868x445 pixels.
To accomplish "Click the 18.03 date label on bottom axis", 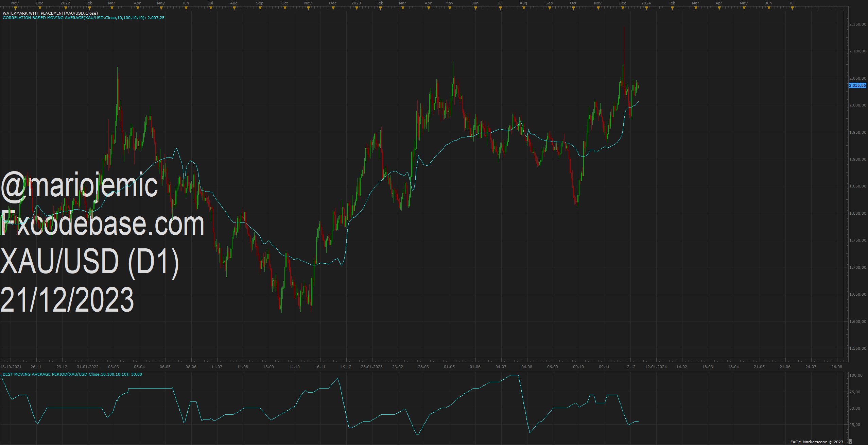I will click(x=708, y=367).
